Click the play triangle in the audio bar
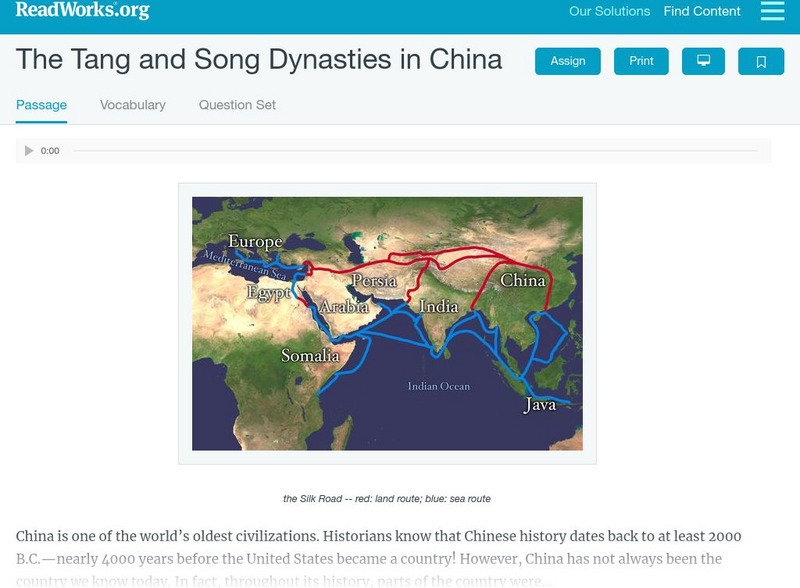 coord(28,151)
